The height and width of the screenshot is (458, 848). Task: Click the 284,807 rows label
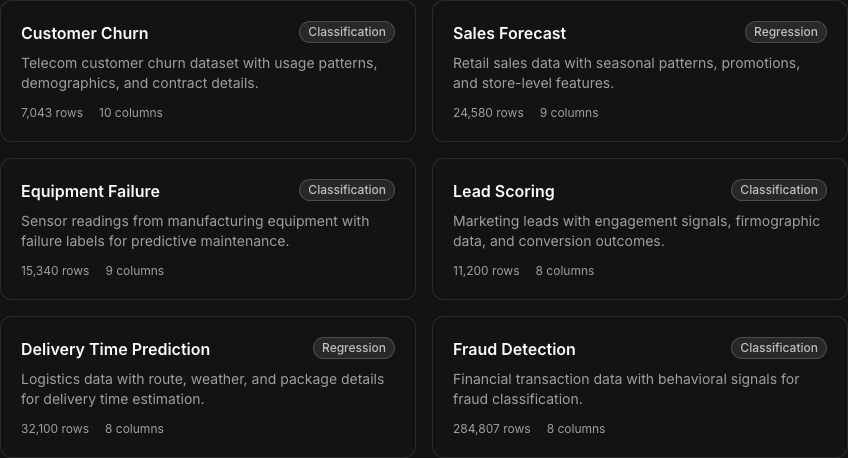click(x=491, y=429)
